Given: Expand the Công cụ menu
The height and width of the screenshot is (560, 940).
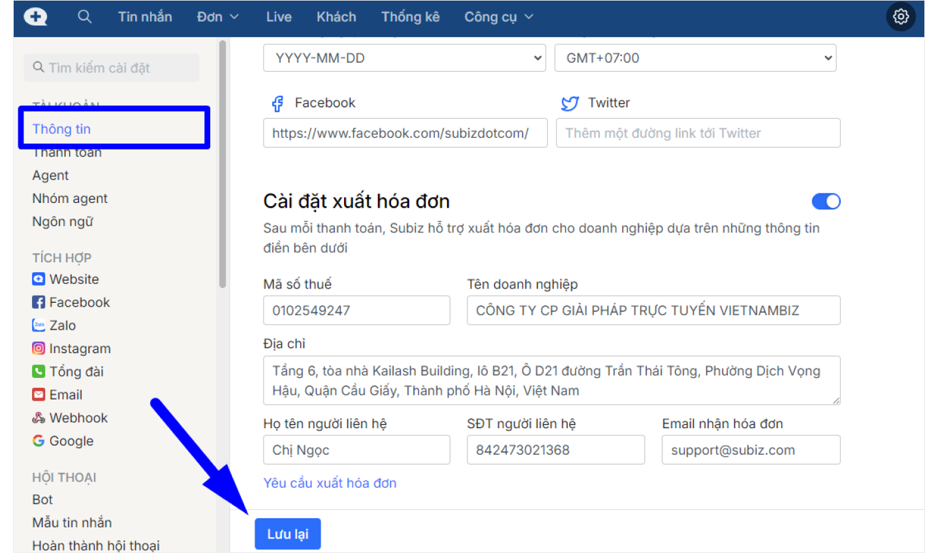Looking at the screenshot, I should click(498, 17).
